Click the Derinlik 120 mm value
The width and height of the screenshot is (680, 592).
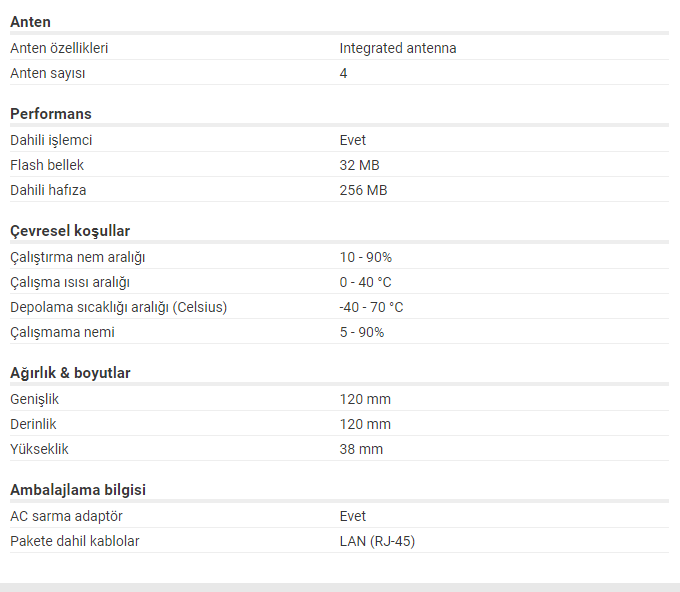[x=365, y=424]
